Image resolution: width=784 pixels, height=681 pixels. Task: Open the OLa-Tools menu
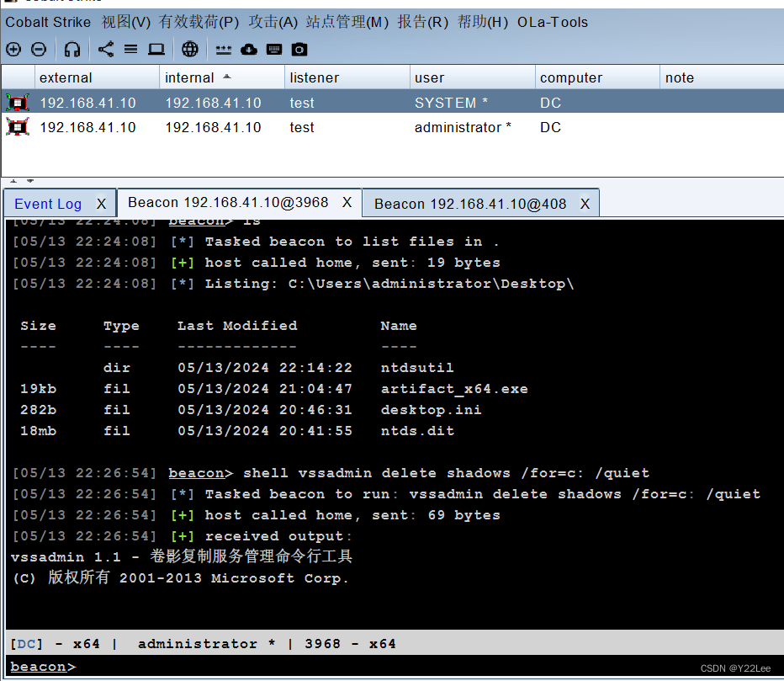click(553, 22)
